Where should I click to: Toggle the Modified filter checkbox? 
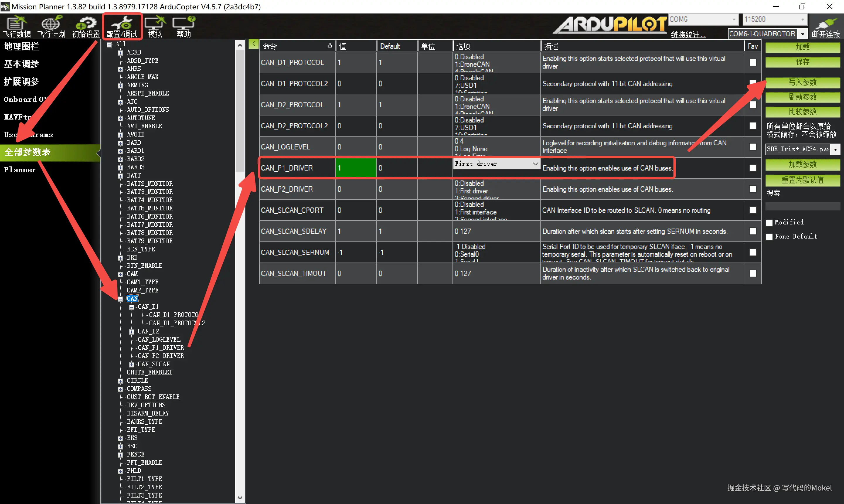pyautogui.click(x=769, y=223)
